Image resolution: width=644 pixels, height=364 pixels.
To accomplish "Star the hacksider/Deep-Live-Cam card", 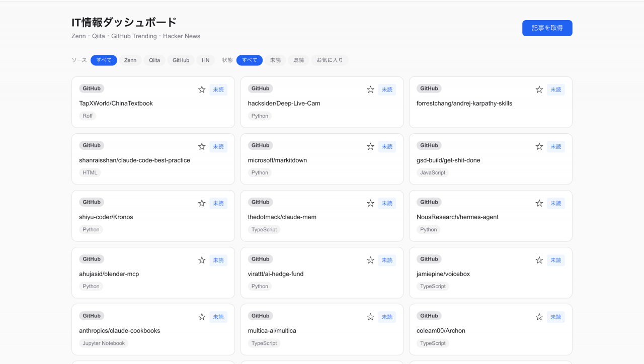I will point(370,89).
